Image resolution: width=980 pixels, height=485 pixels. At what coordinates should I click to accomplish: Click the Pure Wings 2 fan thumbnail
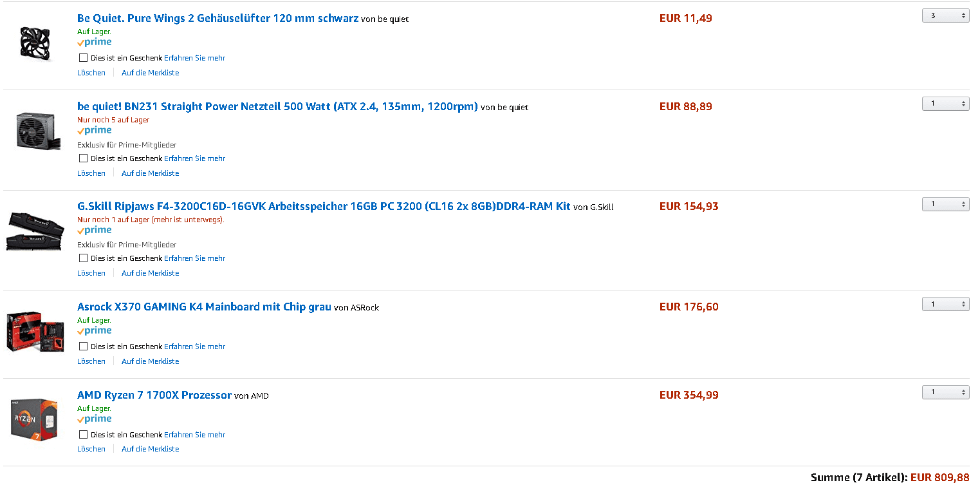[x=34, y=43]
